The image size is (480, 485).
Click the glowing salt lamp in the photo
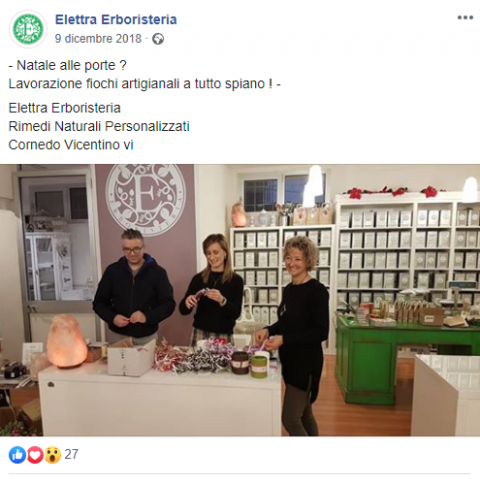67,341
